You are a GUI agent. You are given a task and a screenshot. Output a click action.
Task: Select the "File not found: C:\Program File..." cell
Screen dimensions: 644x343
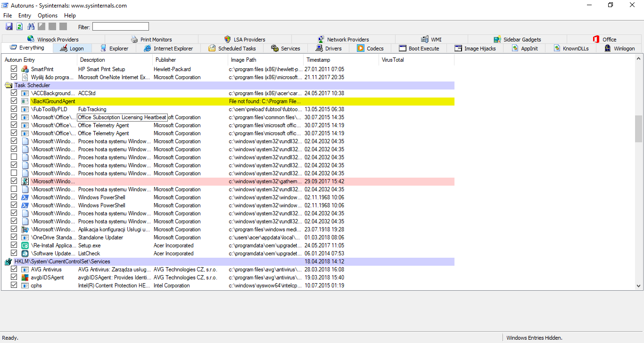pyautogui.click(x=266, y=101)
